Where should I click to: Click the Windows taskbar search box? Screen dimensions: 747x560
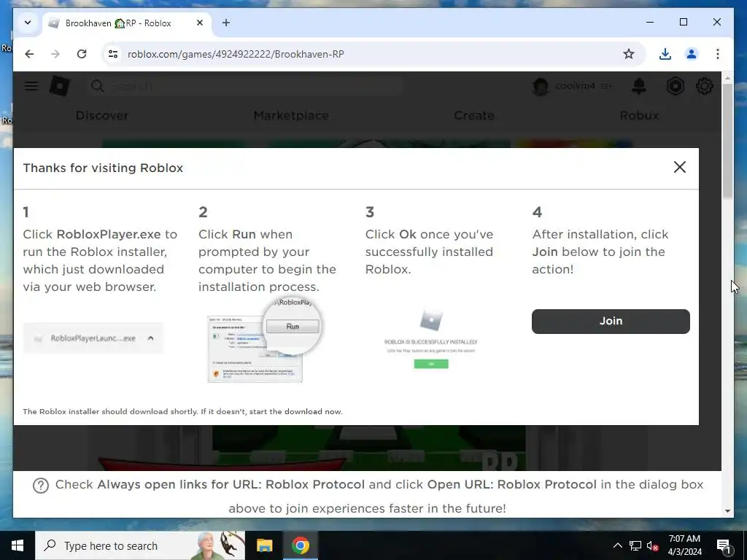(x=140, y=545)
